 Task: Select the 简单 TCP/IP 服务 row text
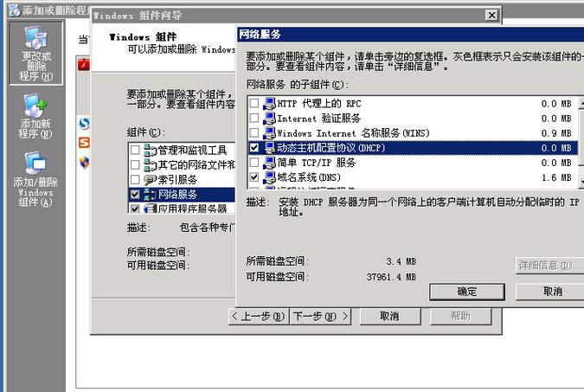[x=317, y=163]
